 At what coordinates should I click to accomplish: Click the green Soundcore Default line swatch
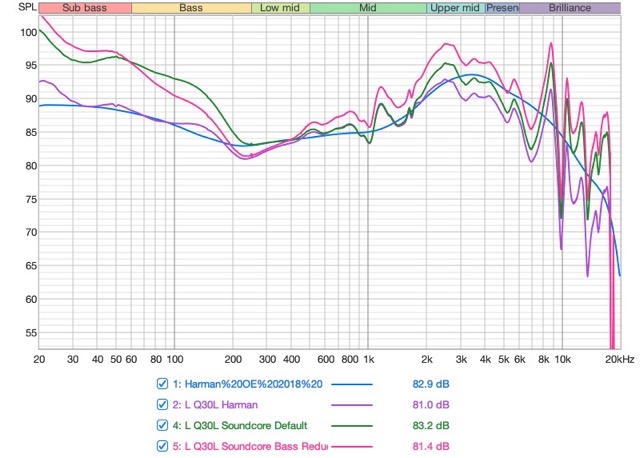(x=352, y=426)
